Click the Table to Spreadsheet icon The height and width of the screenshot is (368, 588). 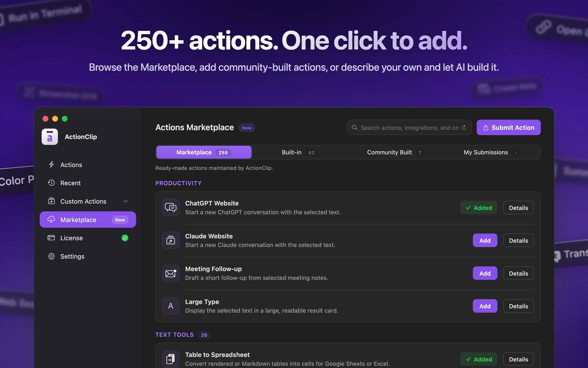pyautogui.click(x=171, y=359)
